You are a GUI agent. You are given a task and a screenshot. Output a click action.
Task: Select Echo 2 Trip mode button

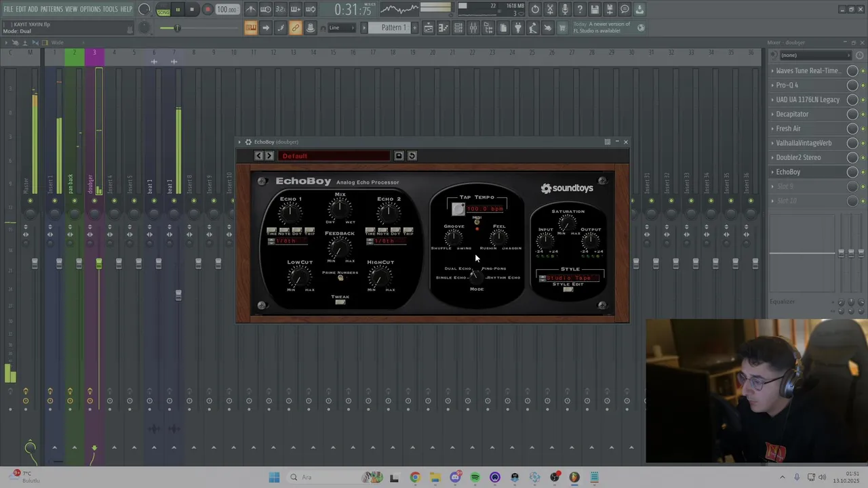pos(408,230)
